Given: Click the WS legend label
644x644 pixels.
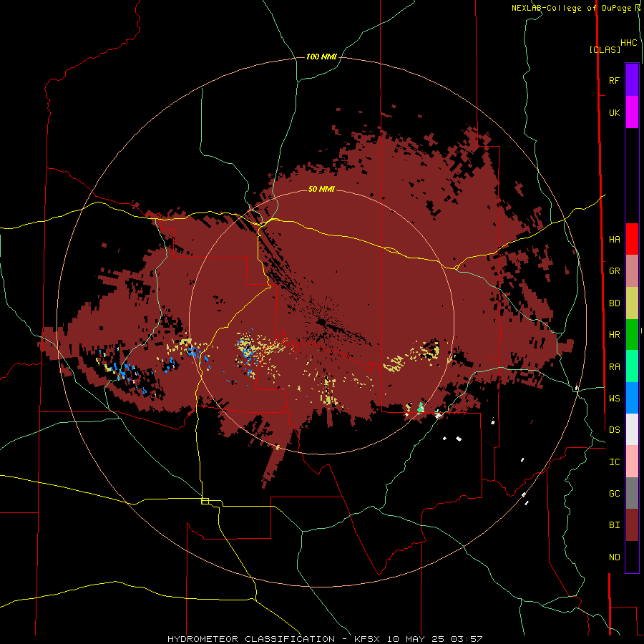Looking at the screenshot, I should click(x=614, y=399).
